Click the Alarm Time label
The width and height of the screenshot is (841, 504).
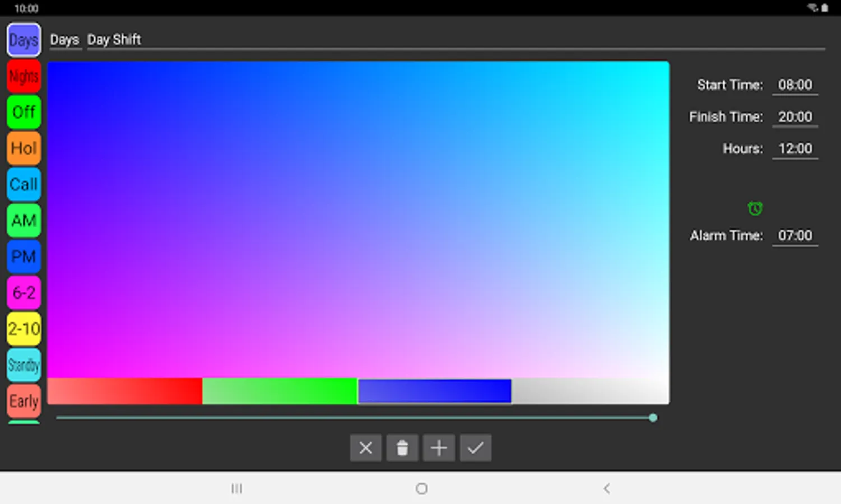point(727,236)
